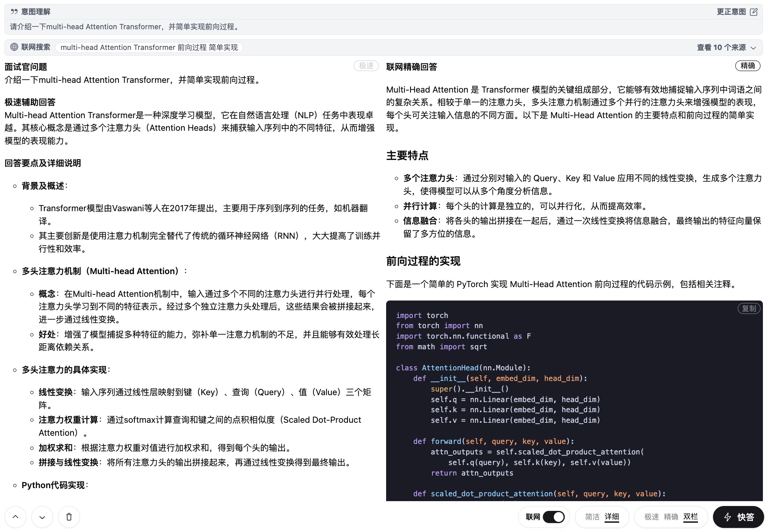This screenshot has height=532, width=769.
Task: Click the 意图理解 heading
Action: (36, 12)
